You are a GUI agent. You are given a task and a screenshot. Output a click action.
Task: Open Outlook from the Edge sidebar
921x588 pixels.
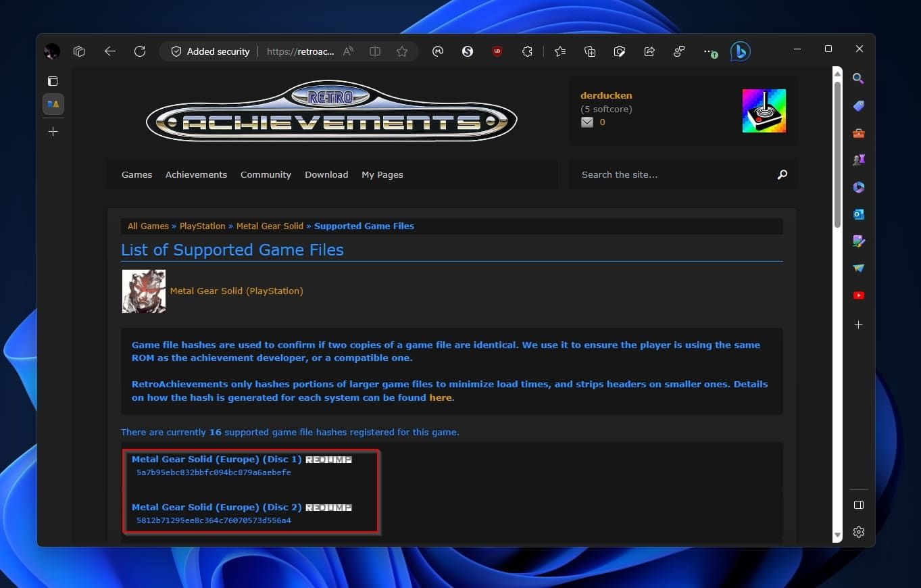pos(859,214)
